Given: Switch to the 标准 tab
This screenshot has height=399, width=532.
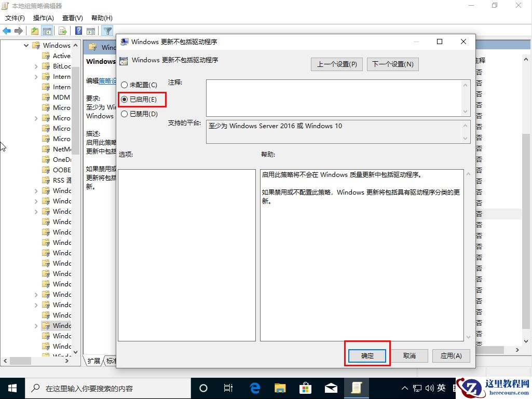Looking at the screenshot, I should (111, 362).
